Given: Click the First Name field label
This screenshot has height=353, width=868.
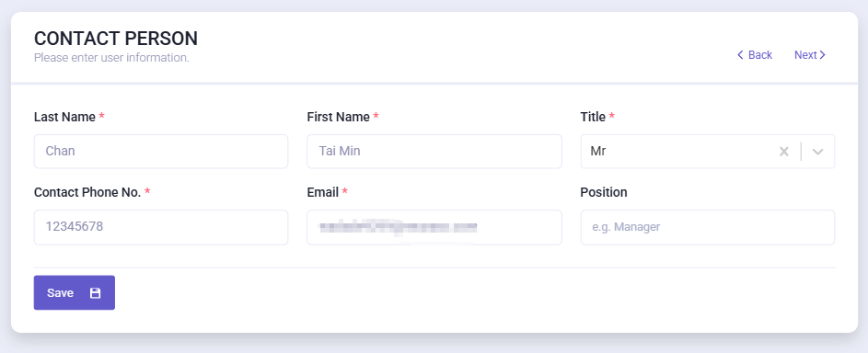Looking at the screenshot, I should click(338, 117).
